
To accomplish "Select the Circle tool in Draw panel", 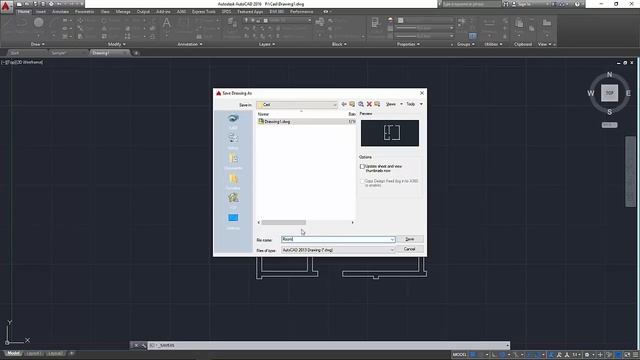I will click(x=39, y=22).
